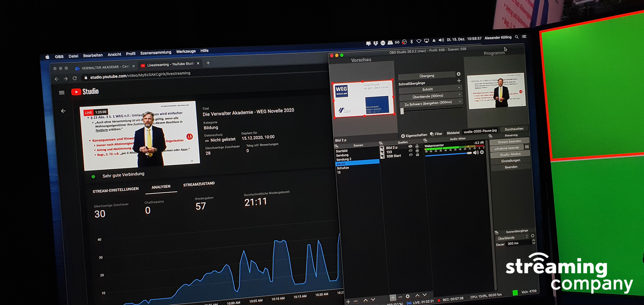
Task: Detach the Audio-Mixer dock using its float icon
Action: [x=425, y=140]
